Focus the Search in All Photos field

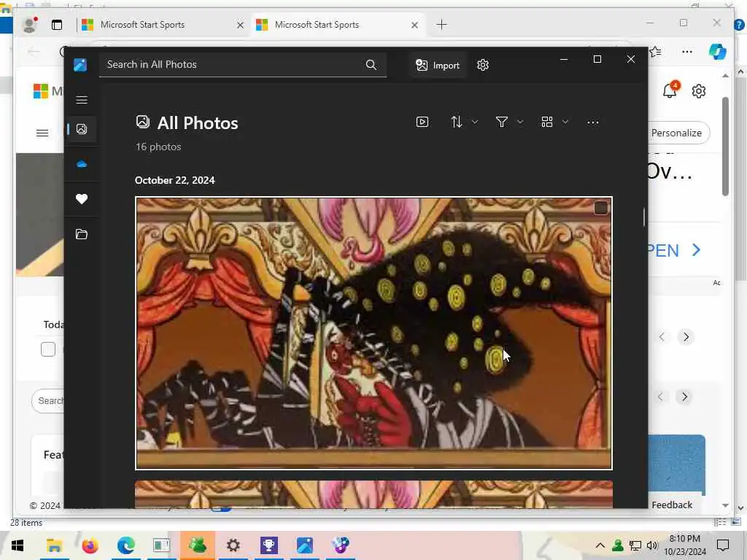tap(242, 65)
